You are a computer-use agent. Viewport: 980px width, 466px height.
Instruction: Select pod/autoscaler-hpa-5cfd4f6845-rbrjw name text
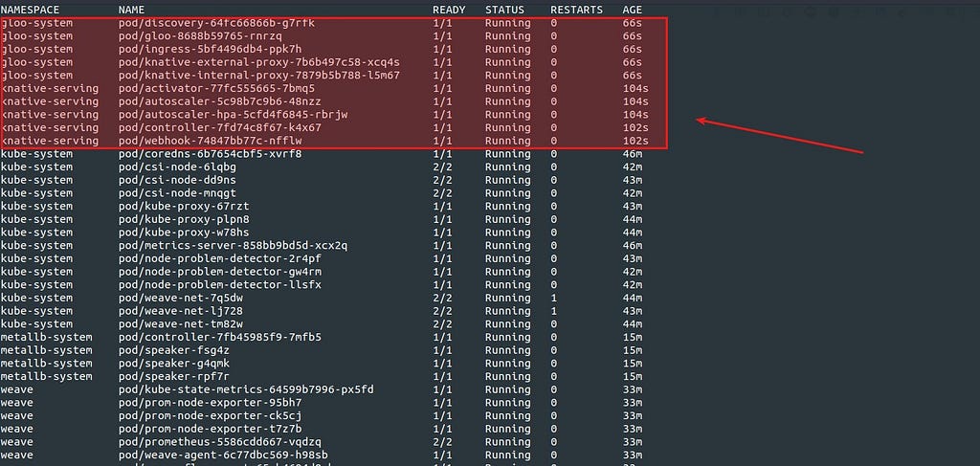coord(233,115)
